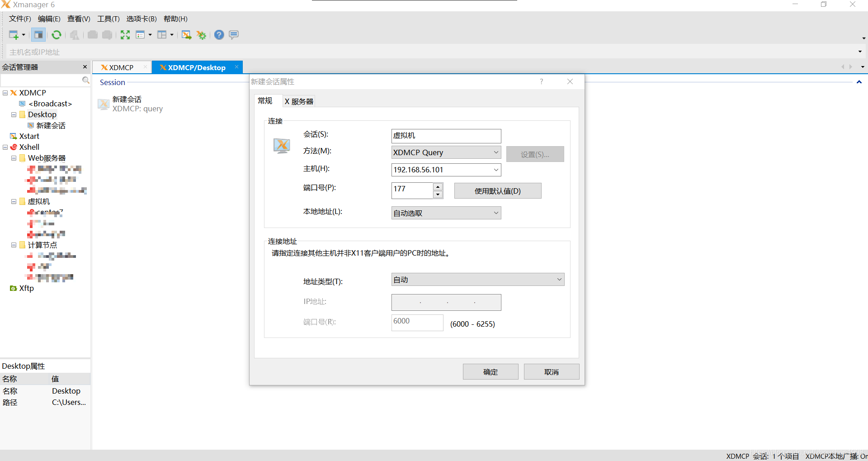Click the 会话 name field

pos(446,136)
